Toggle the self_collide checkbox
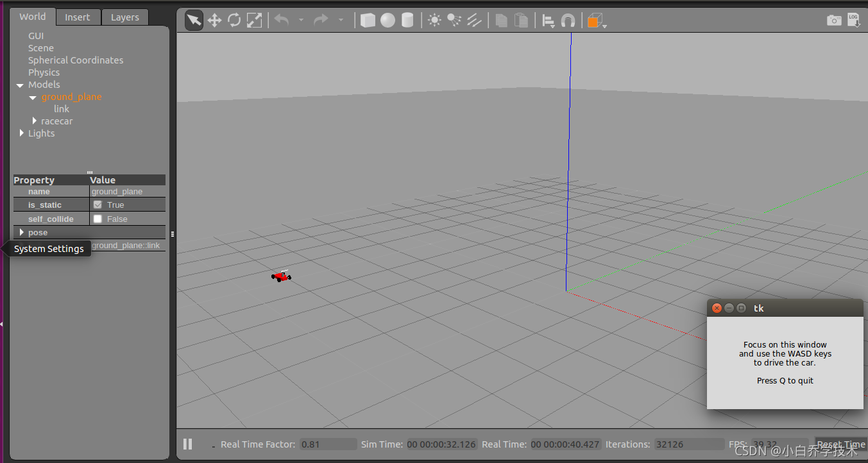Viewport: 868px width, 463px height. pos(98,219)
